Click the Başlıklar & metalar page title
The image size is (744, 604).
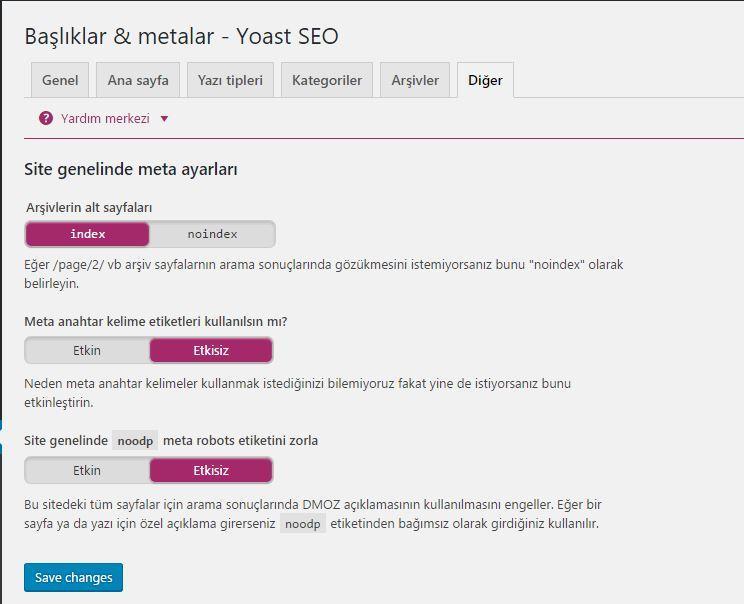coord(181,36)
